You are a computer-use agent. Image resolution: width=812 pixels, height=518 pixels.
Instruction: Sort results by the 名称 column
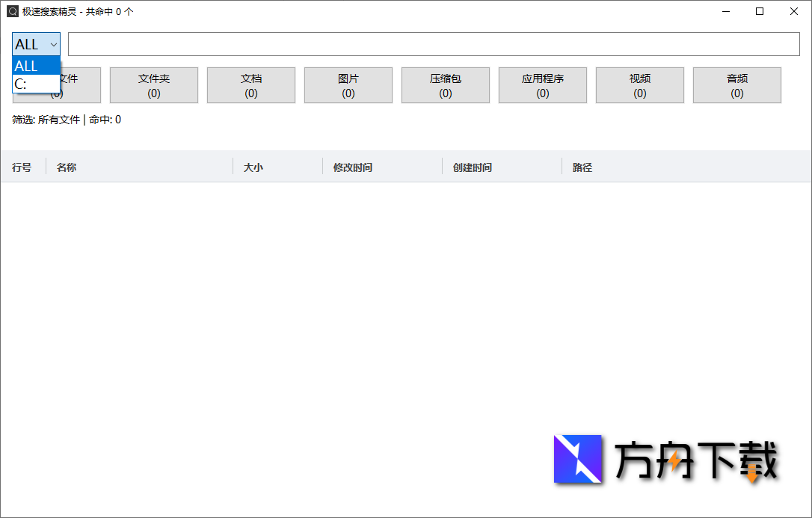click(67, 167)
